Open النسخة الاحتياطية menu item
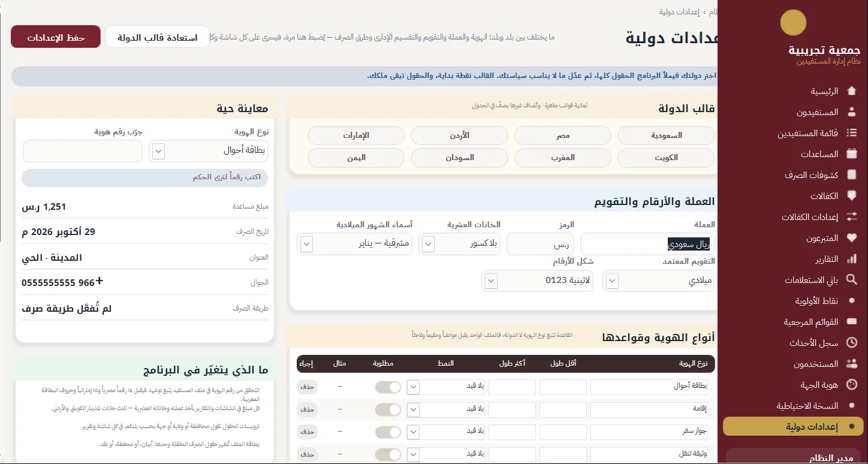This screenshot has height=464, width=868. click(x=807, y=406)
